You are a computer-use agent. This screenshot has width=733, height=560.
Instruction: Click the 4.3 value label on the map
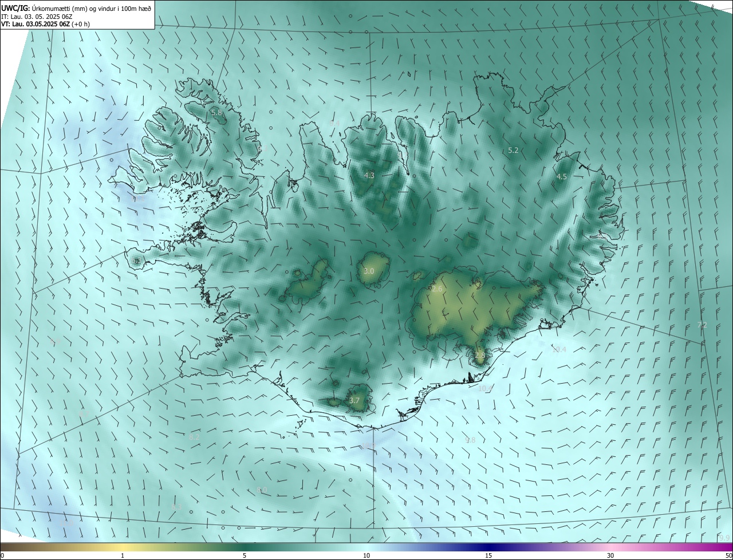(x=369, y=175)
